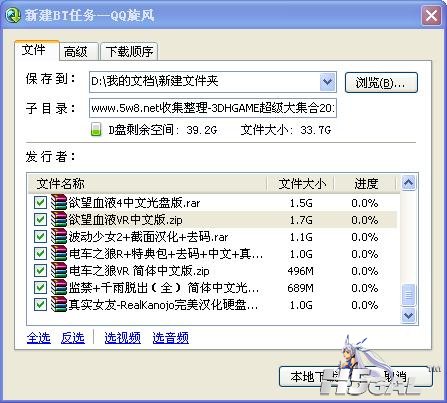
Task: Click the 保存到 path text field
Action: [204, 82]
